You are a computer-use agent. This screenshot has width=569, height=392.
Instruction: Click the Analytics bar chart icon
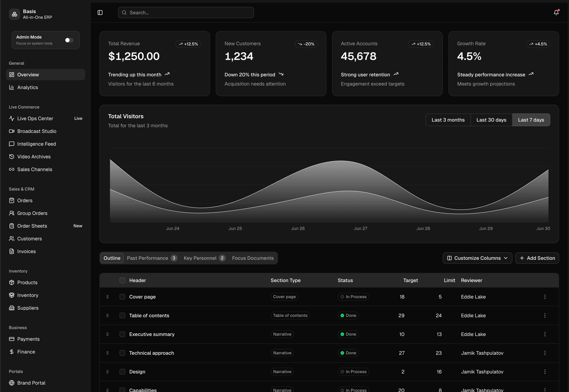(11, 87)
